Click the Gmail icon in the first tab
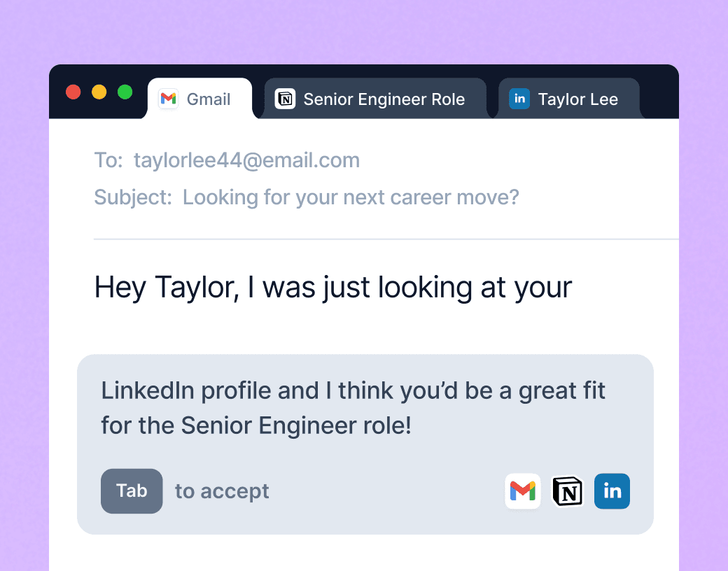Viewport: 728px width, 571px height. pos(168,99)
